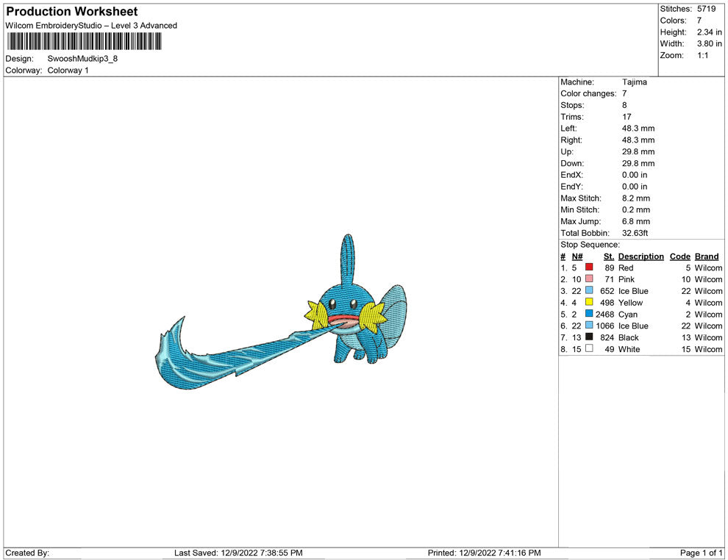Click the Zoom value '1:1'
728x560 pixels.
pos(702,55)
